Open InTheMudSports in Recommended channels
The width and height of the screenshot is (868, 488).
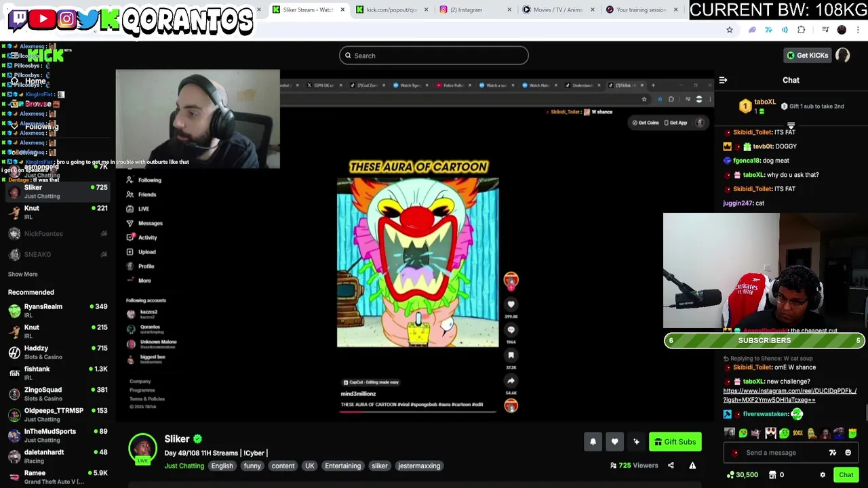(58, 435)
